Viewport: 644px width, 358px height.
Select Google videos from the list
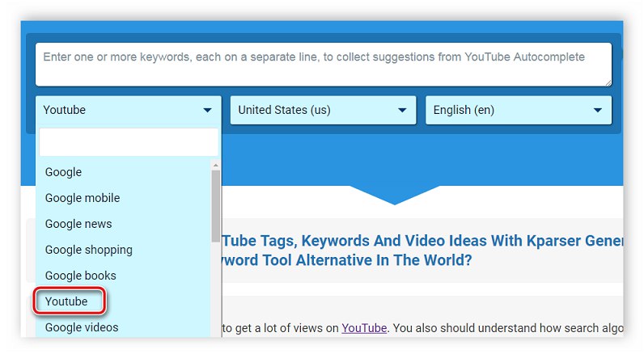coord(82,327)
